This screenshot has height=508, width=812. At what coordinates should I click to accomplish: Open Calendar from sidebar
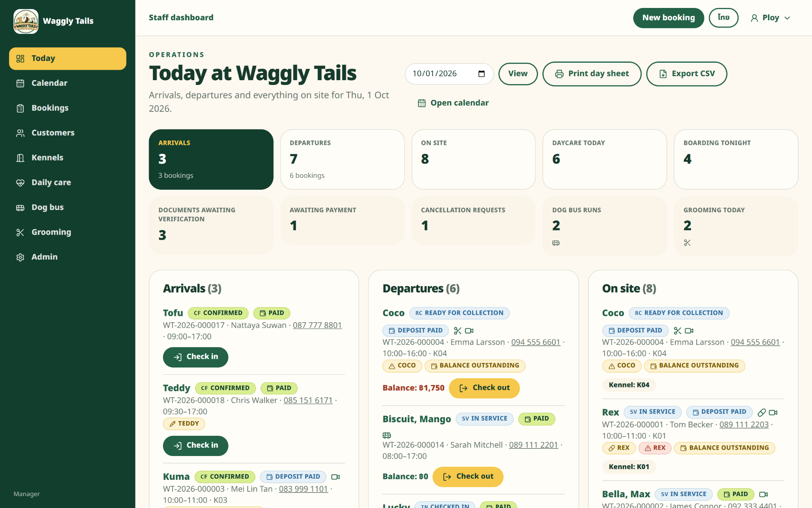67,83
